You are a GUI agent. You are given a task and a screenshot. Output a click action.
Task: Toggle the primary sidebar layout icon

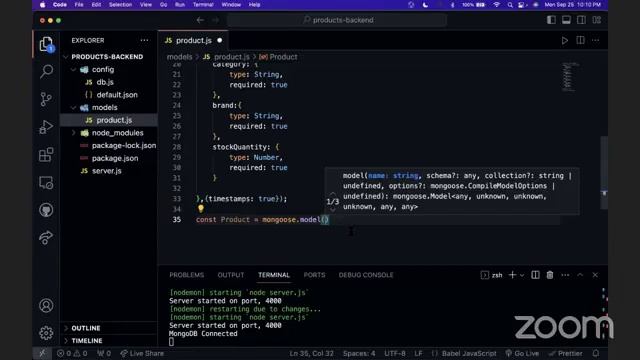point(551,20)
